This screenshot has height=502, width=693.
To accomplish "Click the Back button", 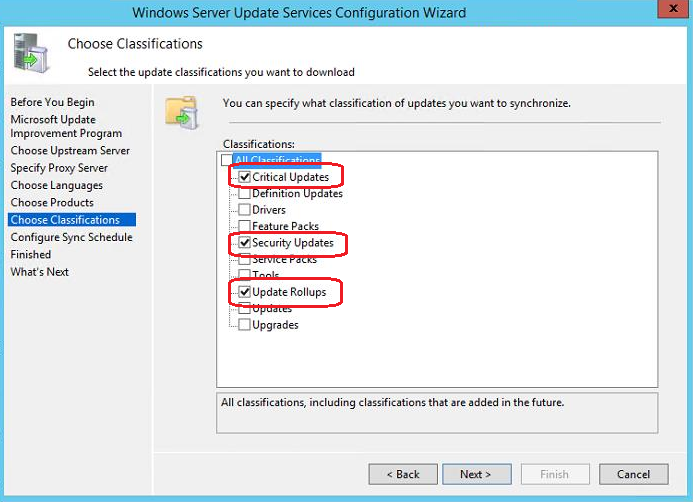I will [x=403, y=474].
